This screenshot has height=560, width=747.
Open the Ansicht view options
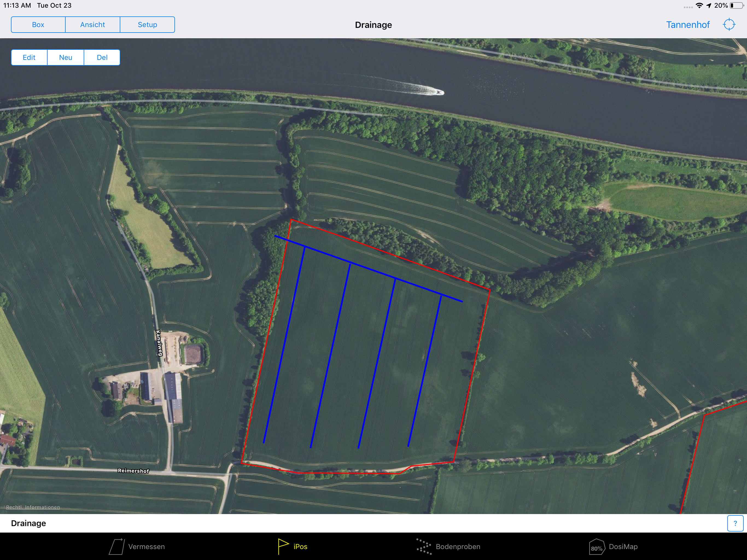92,25
